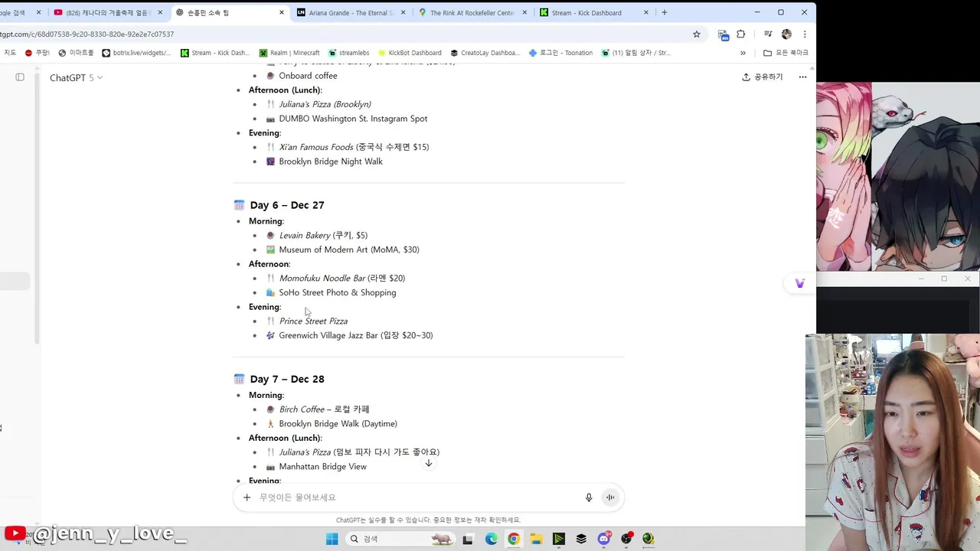The image size is (980, 551).
Task: Open the three-dot conversation options menu
Action: (x=802, y=77)
